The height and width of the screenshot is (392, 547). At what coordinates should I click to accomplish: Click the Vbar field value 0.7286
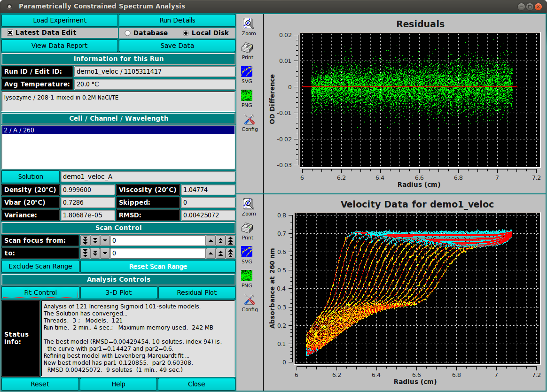coord(88,202)
